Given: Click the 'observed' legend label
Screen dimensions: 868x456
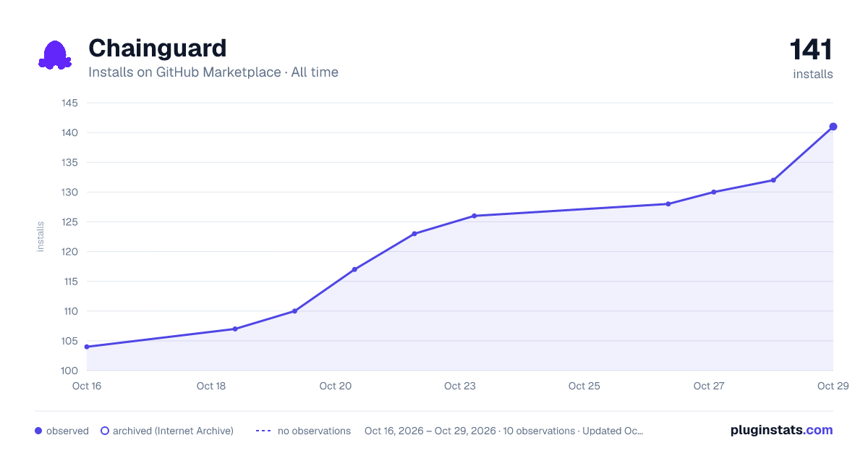Looking at the screenshot, I should (x=67, y=431).
